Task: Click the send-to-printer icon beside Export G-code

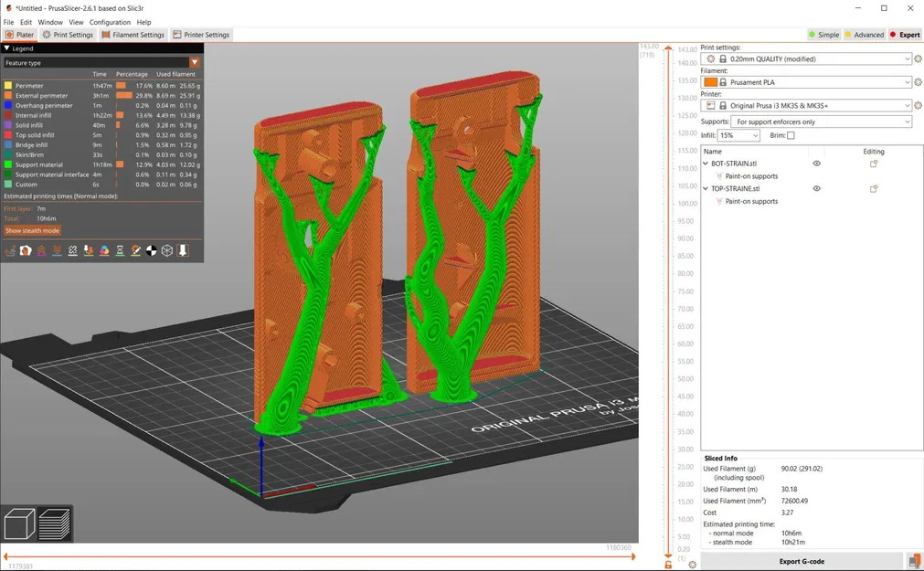Action: [x=914, y=560]
